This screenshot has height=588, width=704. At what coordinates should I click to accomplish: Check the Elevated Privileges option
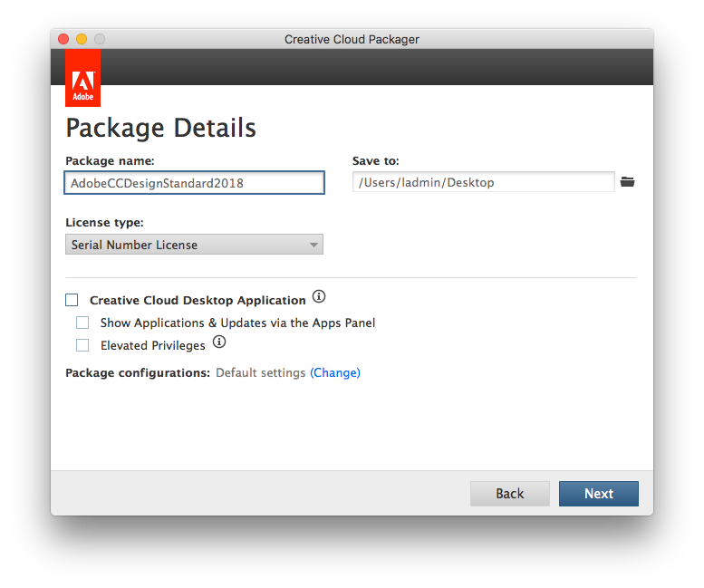click(82, 345)
